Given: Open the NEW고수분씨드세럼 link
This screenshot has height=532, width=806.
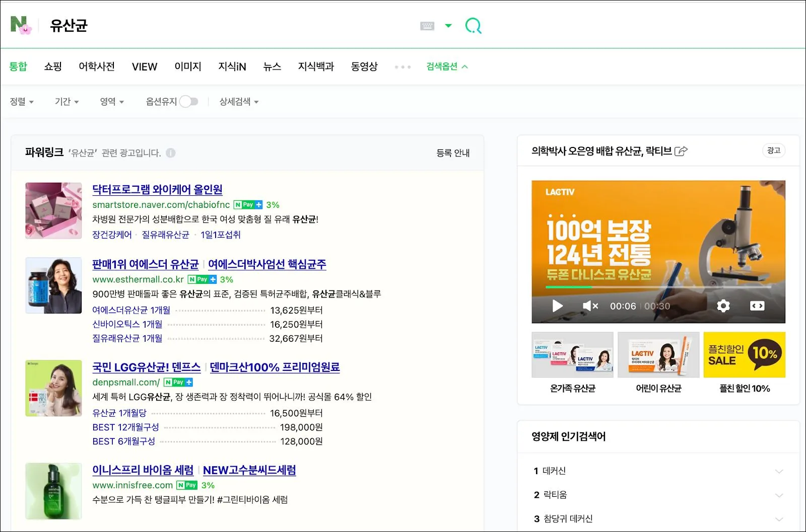Looking at the screenshot, I should coord(249,470).
